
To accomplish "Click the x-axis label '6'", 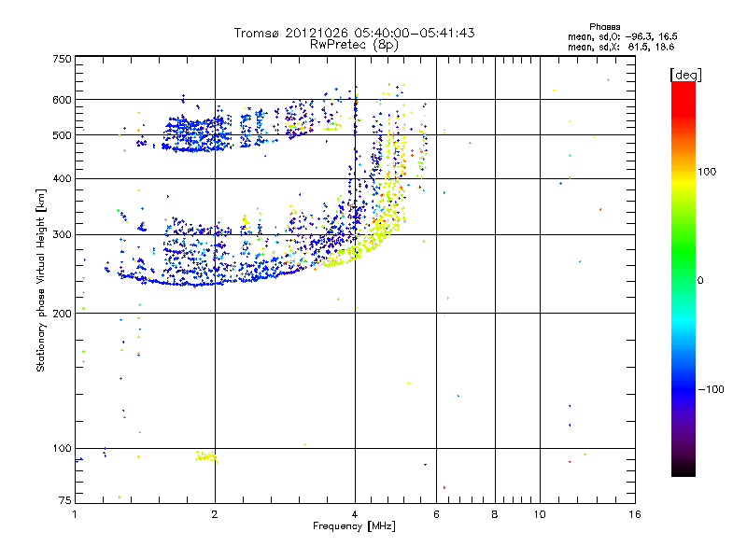I will coord(436,514).
